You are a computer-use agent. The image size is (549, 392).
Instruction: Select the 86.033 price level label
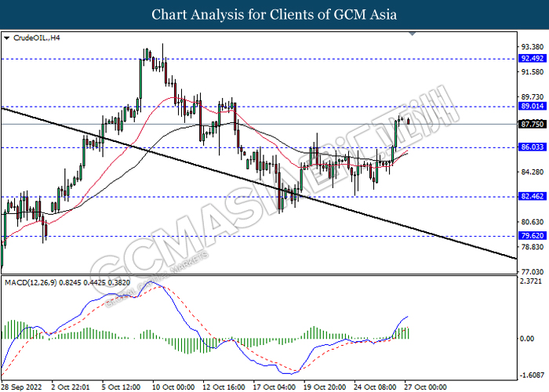tap(532, 147)
